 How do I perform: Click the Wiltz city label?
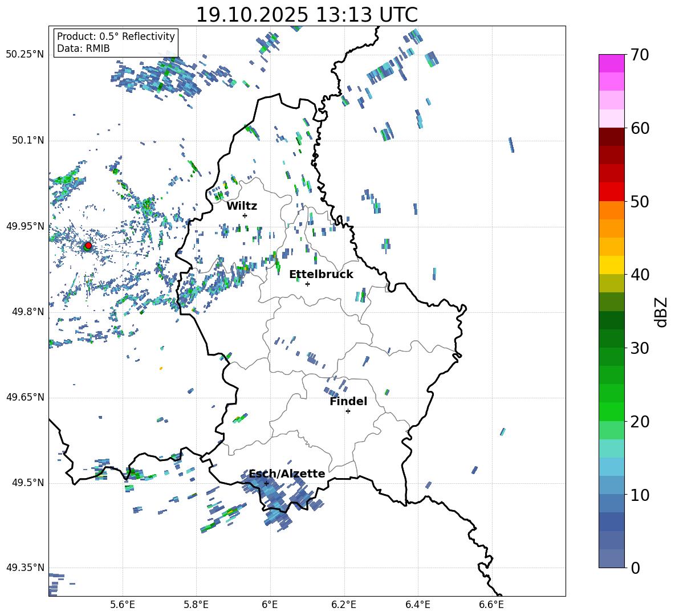point(242,206)
